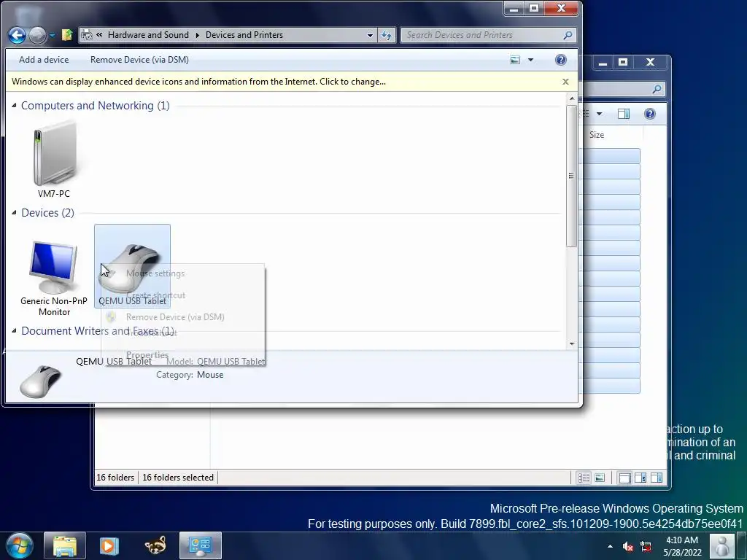Toggle middle pane layout icon in status bar
747x560 pixels.
click(x=640, y=478)
